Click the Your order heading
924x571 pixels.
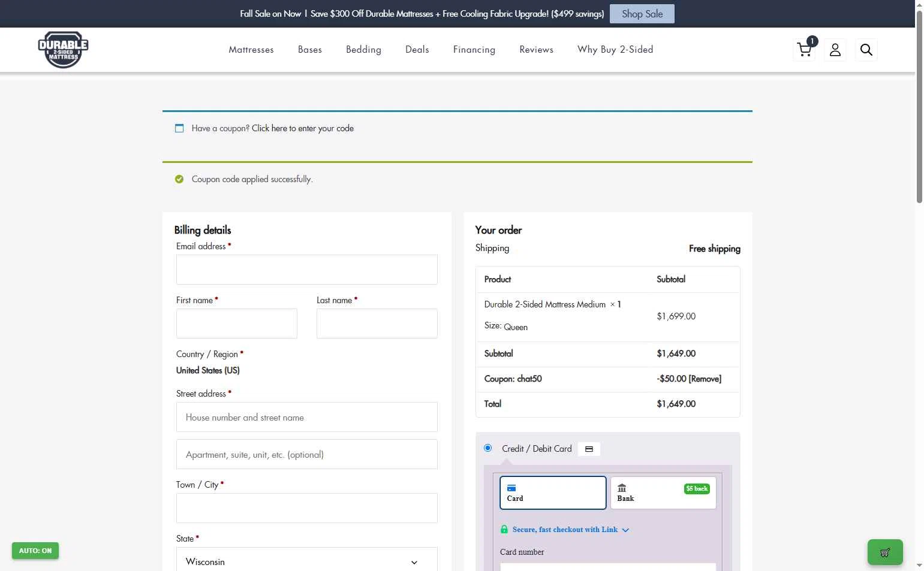tap(498, 230)
